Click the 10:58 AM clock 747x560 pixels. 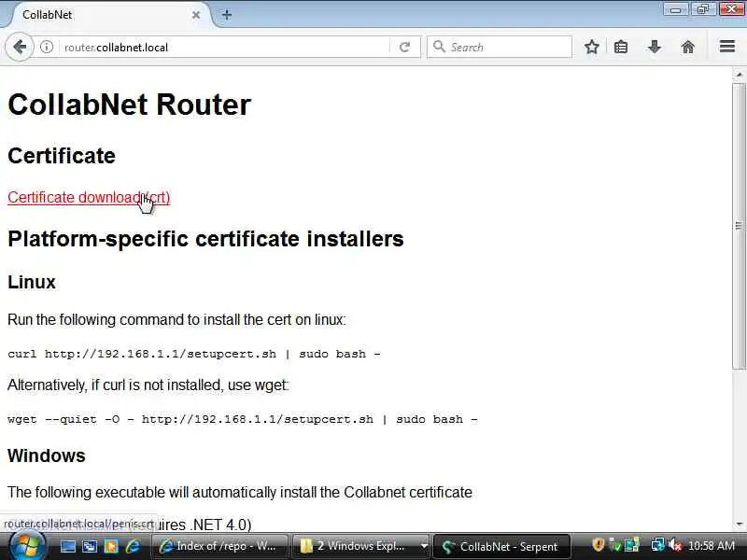coord(712,546)
